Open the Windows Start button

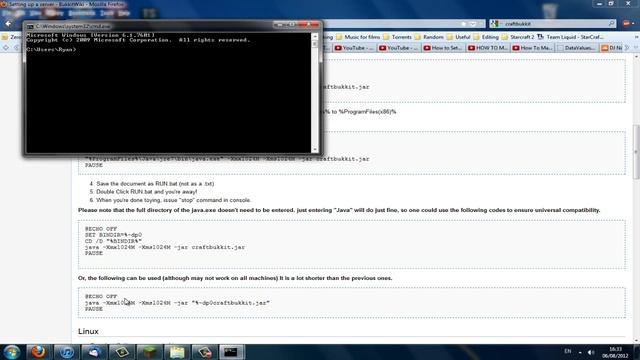click(11, 352)
